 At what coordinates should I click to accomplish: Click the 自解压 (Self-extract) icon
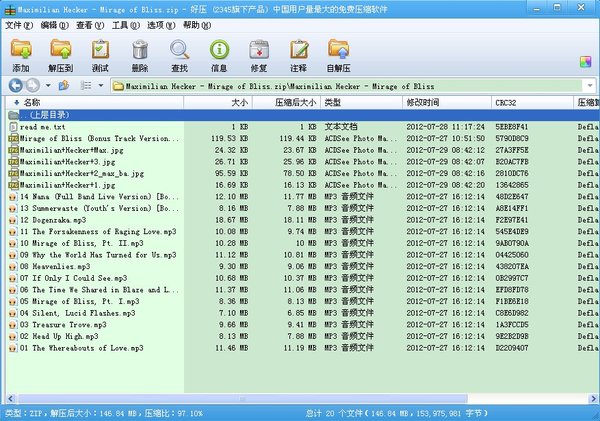pos(337,52)
